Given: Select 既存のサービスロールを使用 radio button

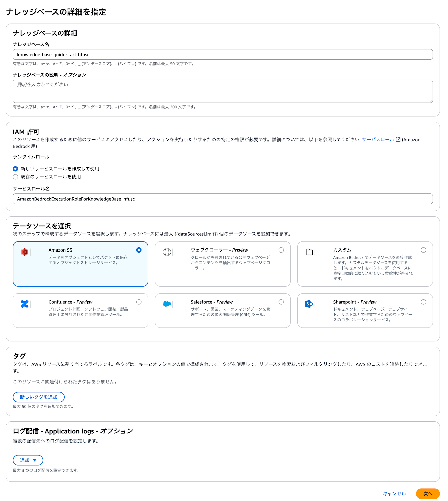Looking at the screenshot, I should [15, 177].
